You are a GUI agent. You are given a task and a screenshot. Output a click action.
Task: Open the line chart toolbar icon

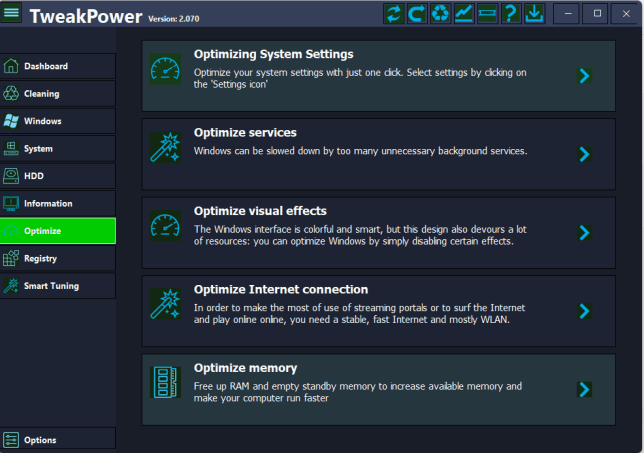tap(464, 14)
